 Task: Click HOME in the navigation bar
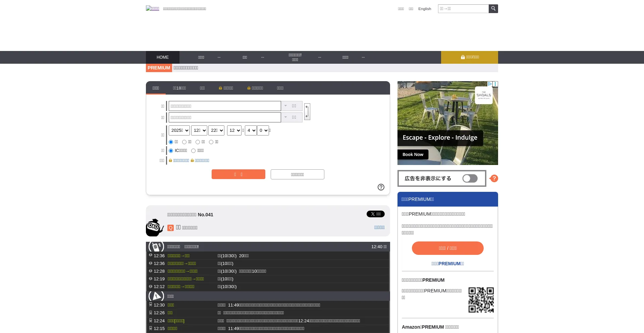(x=163, y=57)
